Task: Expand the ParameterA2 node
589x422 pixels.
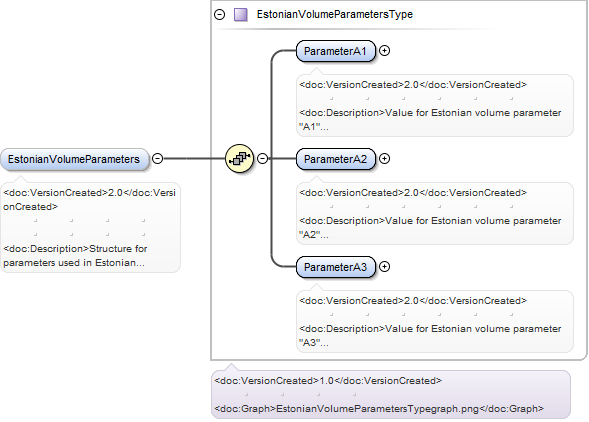Action: [384, 159]
